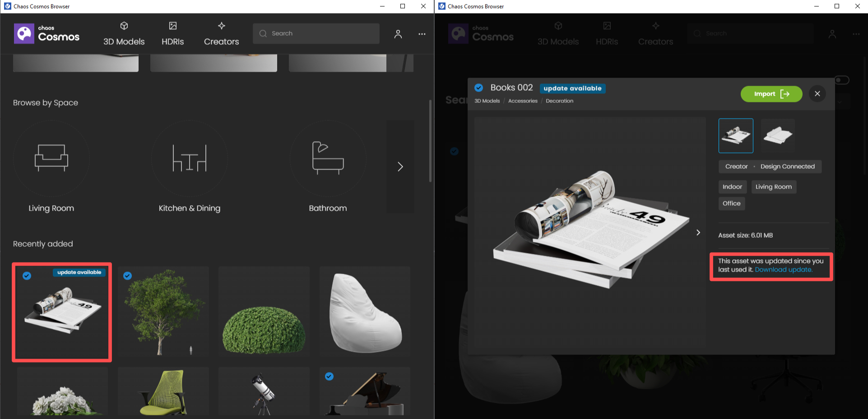Open the green bush asset thumbnail
868x419 pixels.
coord(264,311)
